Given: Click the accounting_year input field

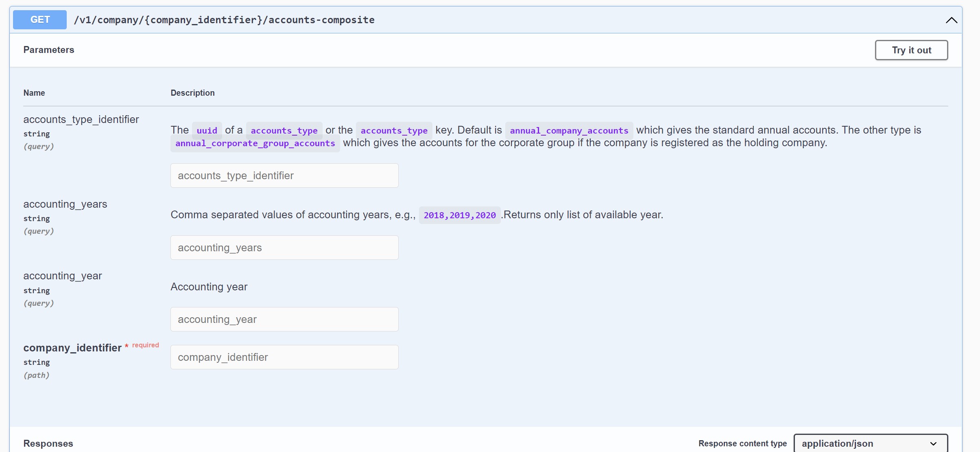Looking at the screenshot, I should pos(284,319).
